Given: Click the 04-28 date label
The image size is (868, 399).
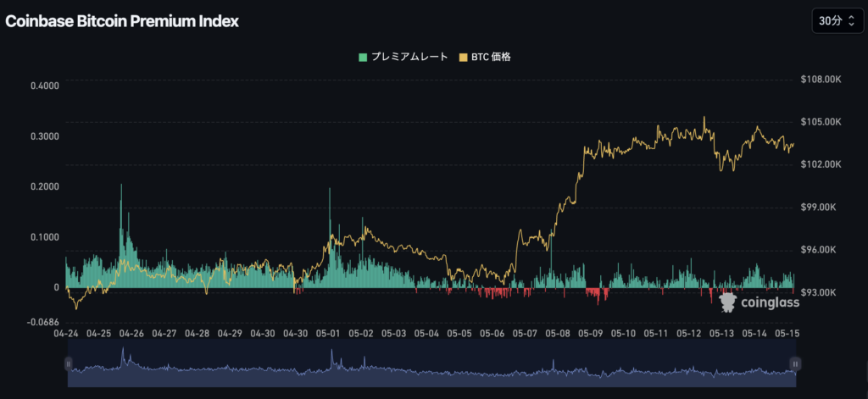Looking at the screenshot, I should pos(197,334).
